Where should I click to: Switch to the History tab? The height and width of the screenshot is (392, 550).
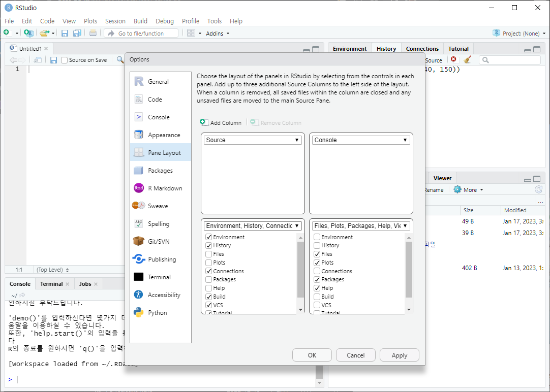pos(386,49)
